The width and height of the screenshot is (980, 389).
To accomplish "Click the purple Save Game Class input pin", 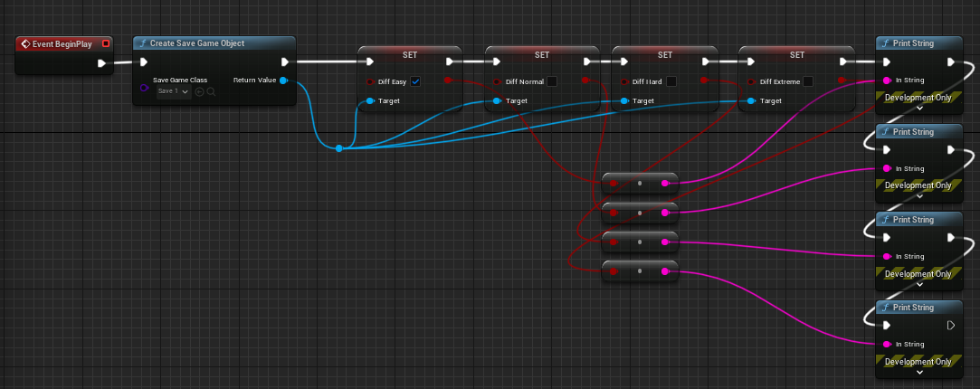I will pyautogui.click(x=145, y=88).
